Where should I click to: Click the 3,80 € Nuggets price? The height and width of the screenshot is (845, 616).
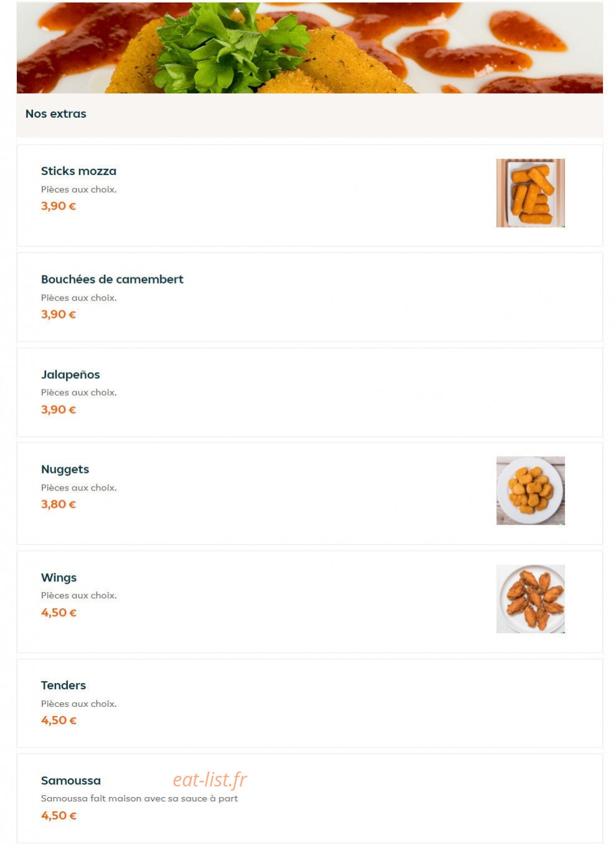pyautogui.click(x=59, y=504)
